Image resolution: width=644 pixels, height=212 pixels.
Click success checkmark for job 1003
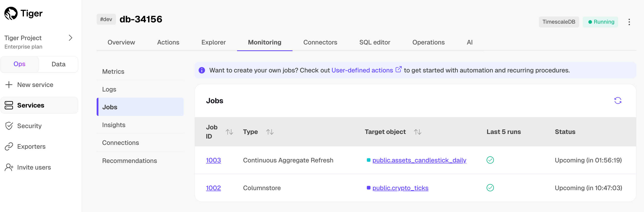(490, 160)
